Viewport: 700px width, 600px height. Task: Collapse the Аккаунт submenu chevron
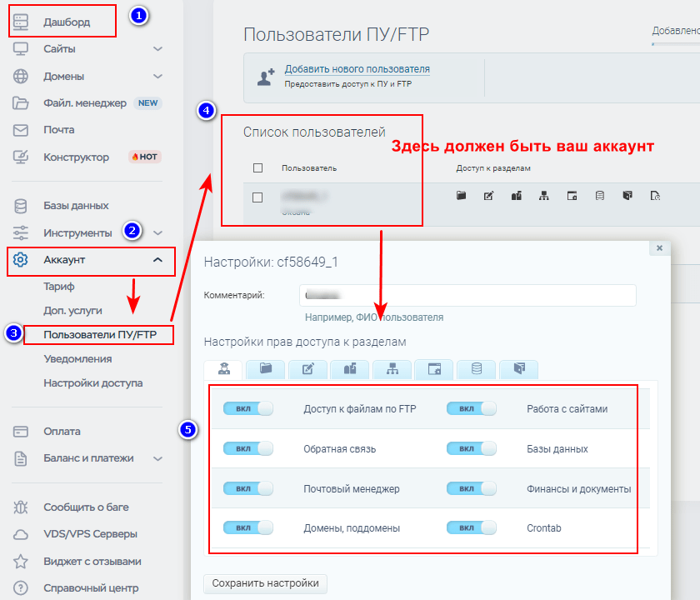click(x=157, y=260)
